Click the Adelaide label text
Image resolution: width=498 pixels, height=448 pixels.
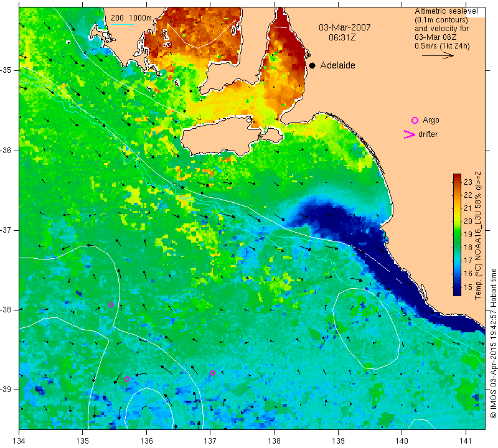[x=337, y=65]
